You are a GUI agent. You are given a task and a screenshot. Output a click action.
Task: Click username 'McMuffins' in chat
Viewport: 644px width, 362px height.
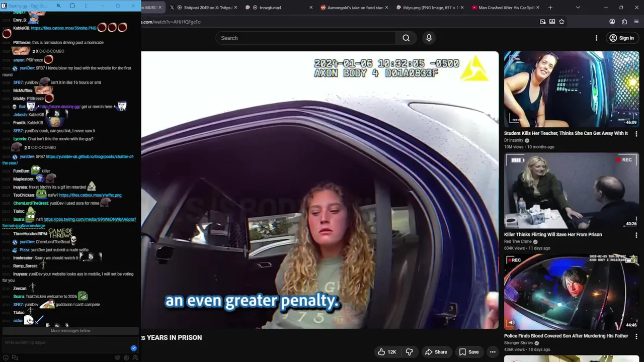tap(23, 90)
